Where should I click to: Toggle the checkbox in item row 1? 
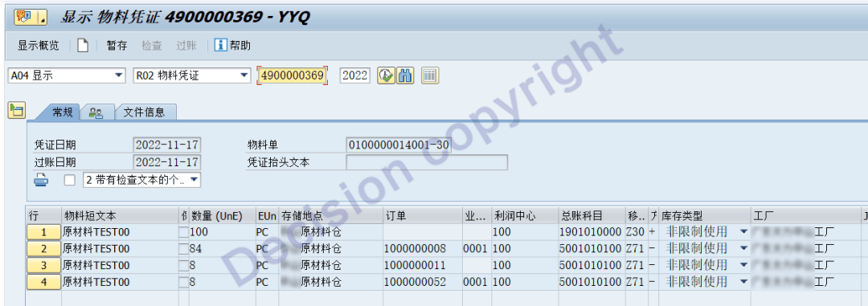[x=183, y=232]
